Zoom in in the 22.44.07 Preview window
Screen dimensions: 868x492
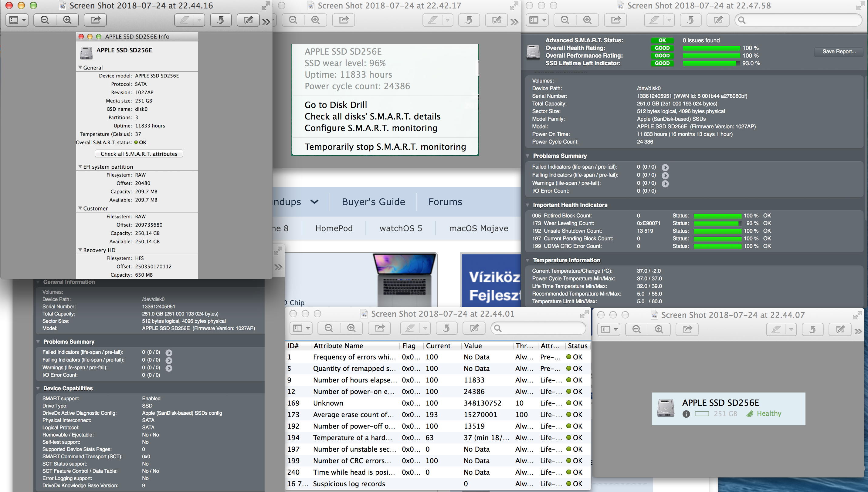(x=659, y=329)
